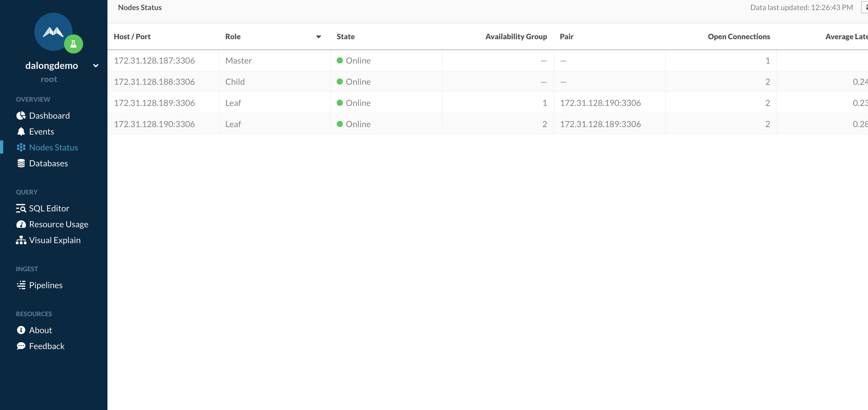Select host 172.31.128.188:3306 in first column

coord(154,82)
